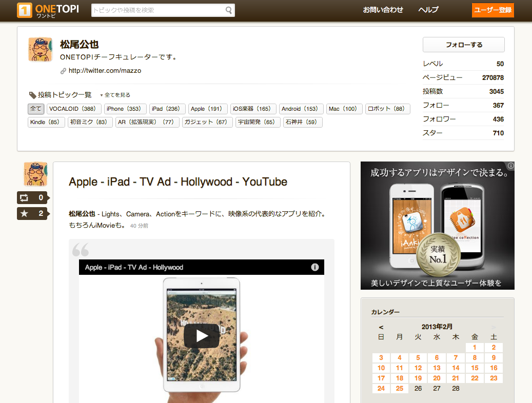The width and height of the screenshot is (532, 403).
Task: Select the ロボット (88) topic tag
Action: [x=387, y=109]
